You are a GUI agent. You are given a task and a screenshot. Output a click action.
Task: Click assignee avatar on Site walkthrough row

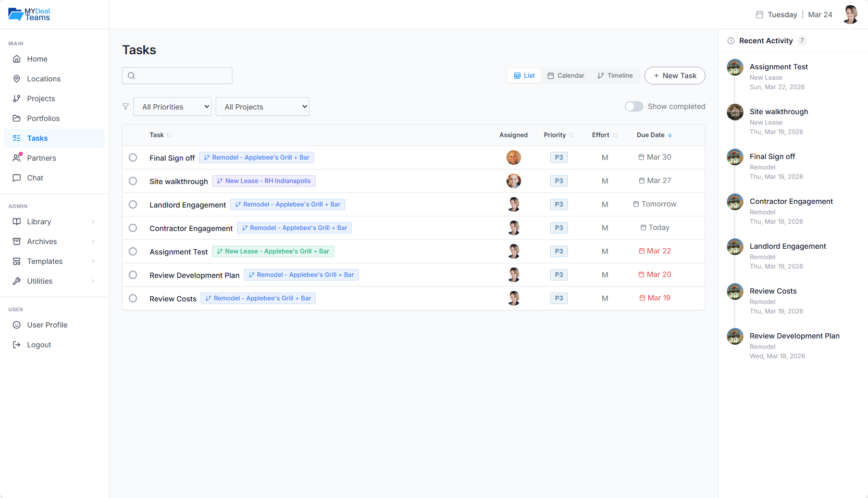pyautogui.click(x=514, y=181)
